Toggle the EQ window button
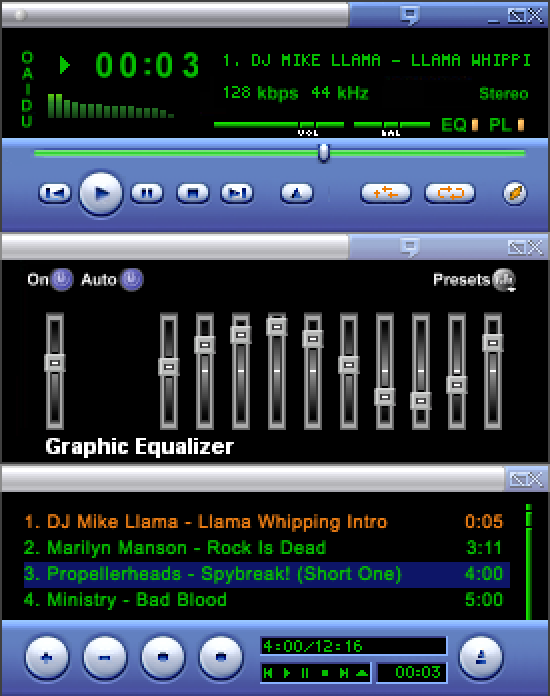The height and width of the screenshot is (696, 550). 460,125
